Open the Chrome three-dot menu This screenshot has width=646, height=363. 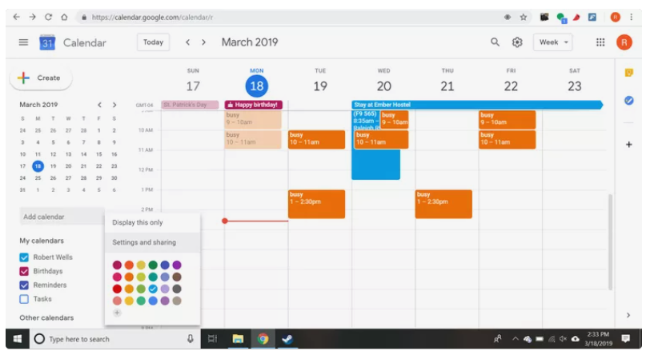coord(631,17)
